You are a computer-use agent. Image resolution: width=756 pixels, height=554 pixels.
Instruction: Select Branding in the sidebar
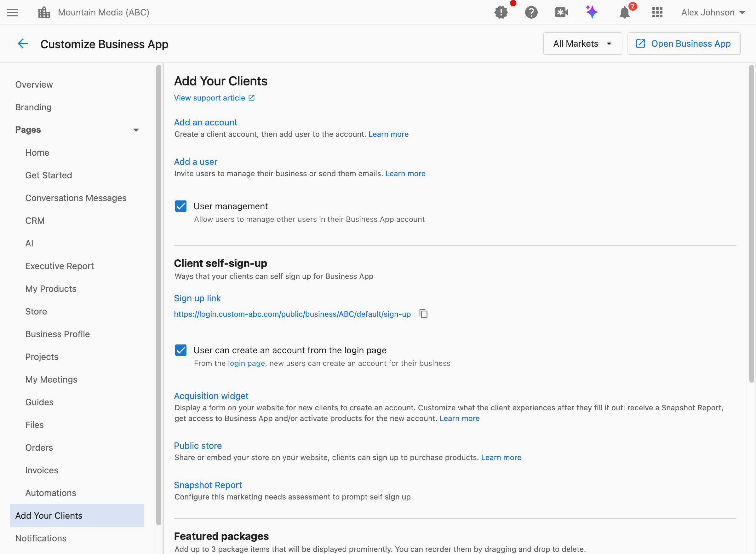coord(33,107)
